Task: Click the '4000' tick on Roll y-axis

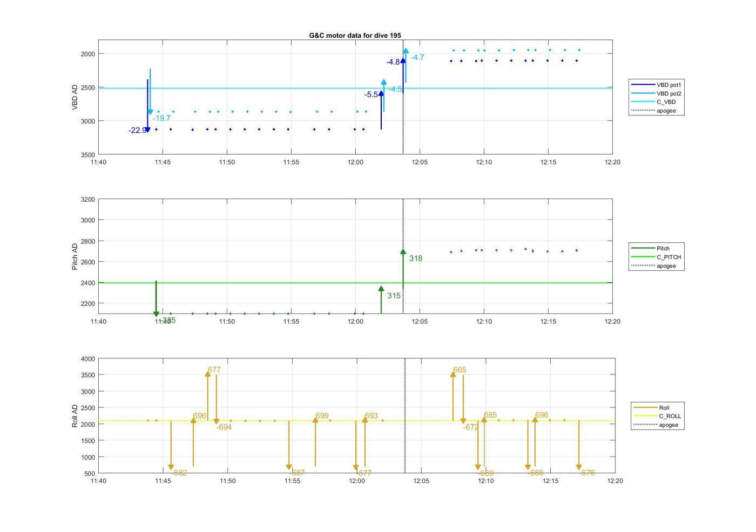Action: [87, 359]
